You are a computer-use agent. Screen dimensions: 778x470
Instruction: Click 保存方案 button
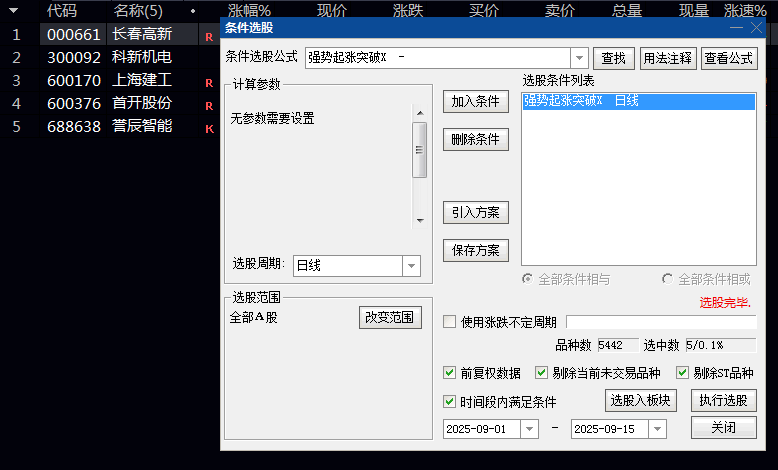476,250
